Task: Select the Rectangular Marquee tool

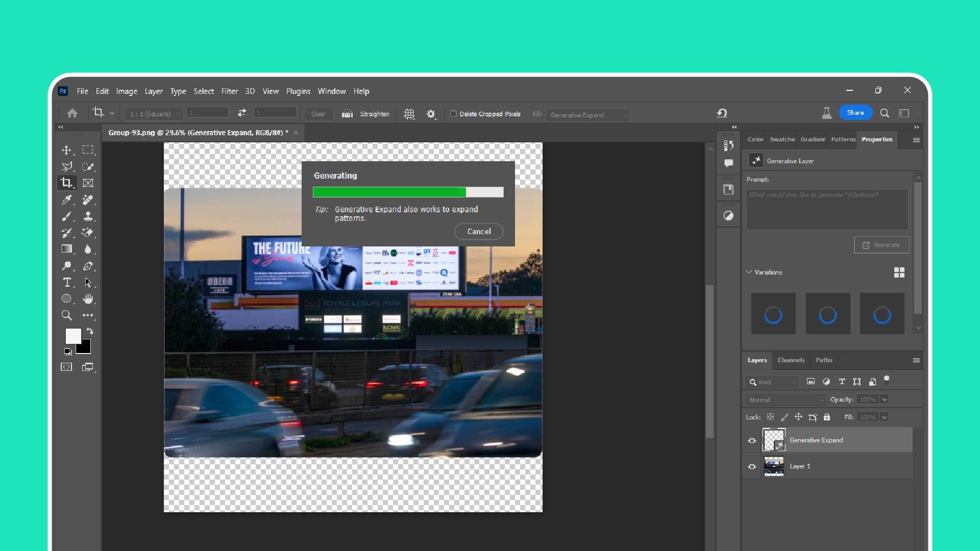Action: point(87,148)
